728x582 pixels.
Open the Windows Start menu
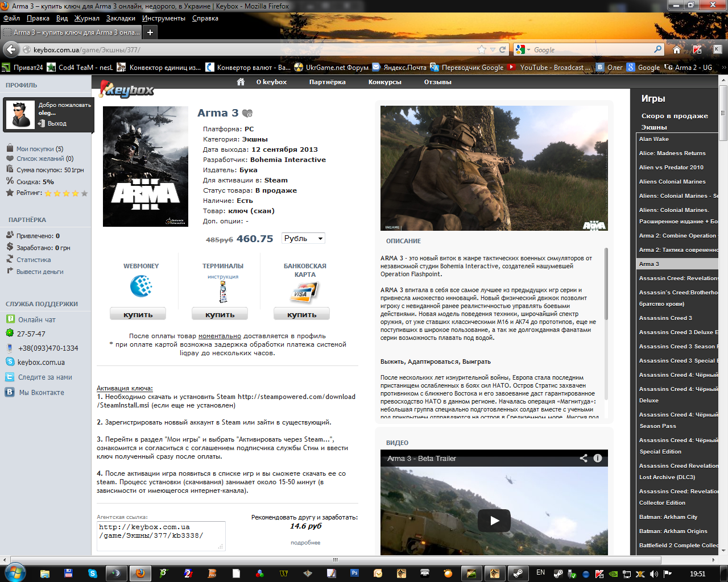[14, 573]
